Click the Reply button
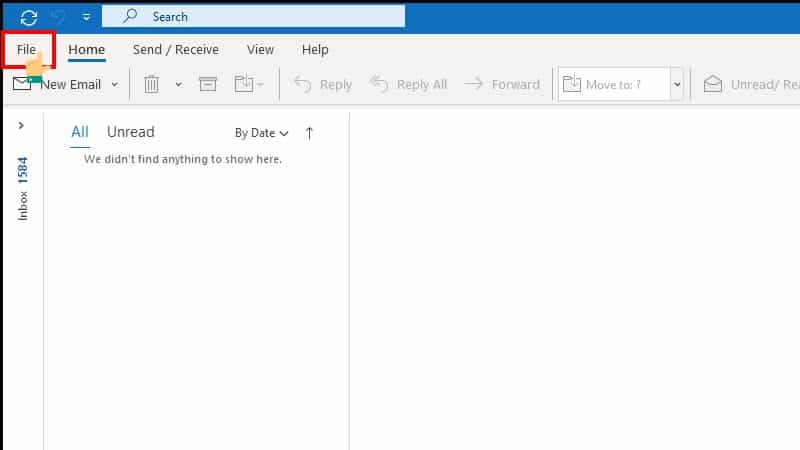800x450 pixels. point(323,85)
